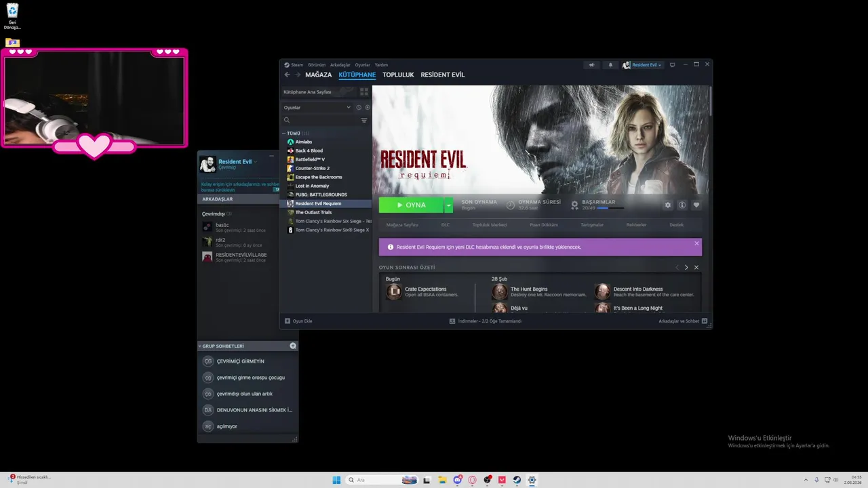
Task: Click Steam library vertical scrollbar
Action: [710, 102]
